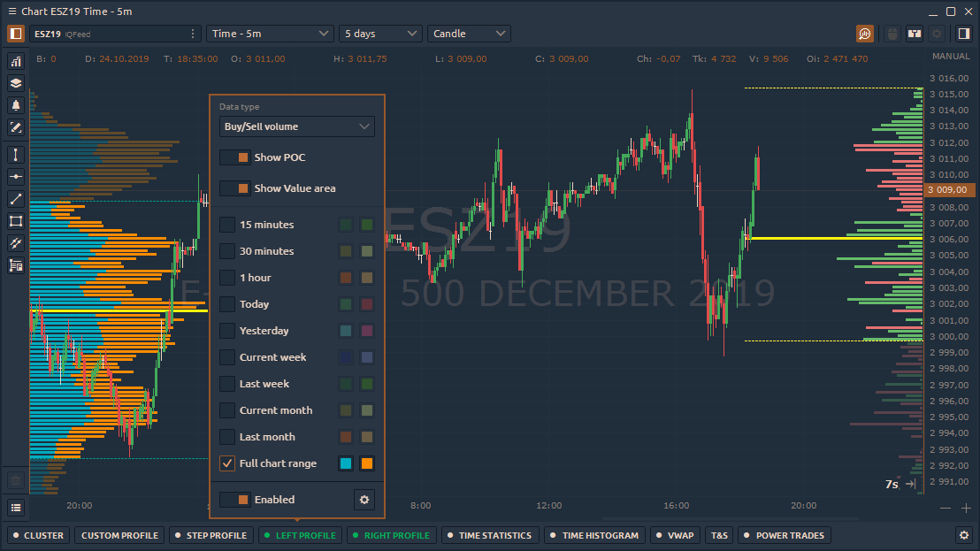Open the T&S panel tab
Image resolution: width=980 pixels, height=551 pixels.
pos(718,535)
